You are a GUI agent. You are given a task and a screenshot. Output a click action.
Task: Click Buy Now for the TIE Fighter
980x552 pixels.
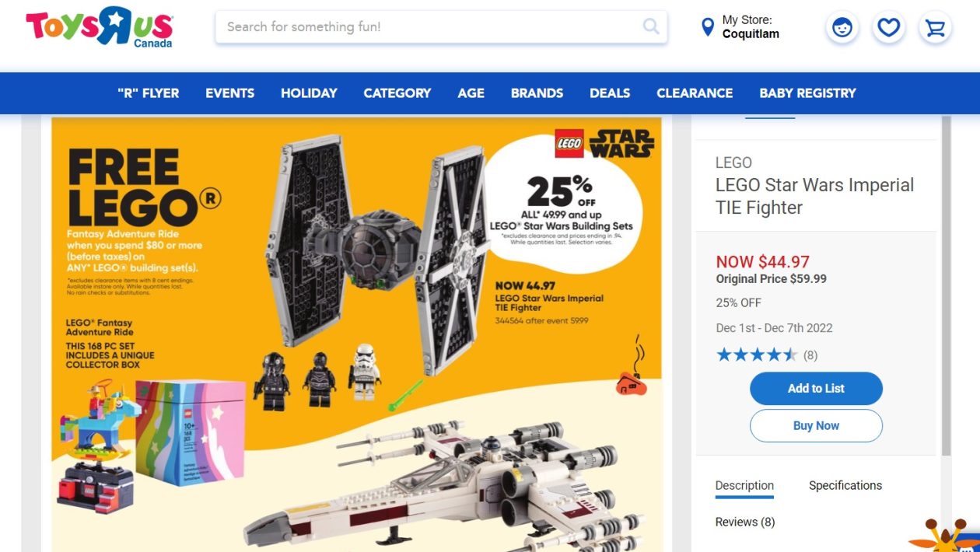[815, 425]
